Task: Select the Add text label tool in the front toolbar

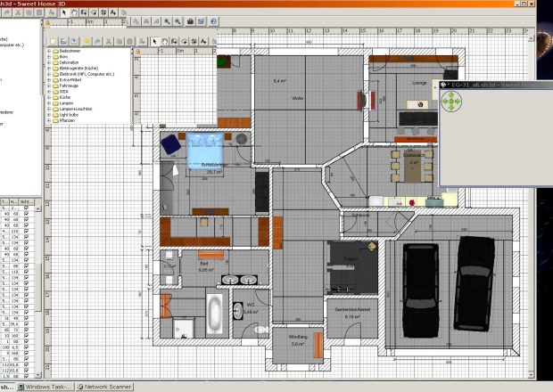Action: pyautogui.click(x=204, y=42)
